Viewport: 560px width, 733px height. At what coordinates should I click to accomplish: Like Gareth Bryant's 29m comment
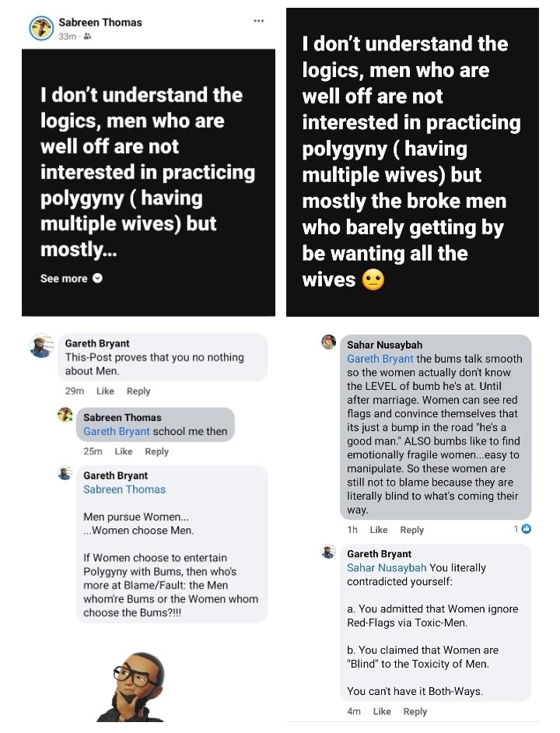tap(105, 391)
